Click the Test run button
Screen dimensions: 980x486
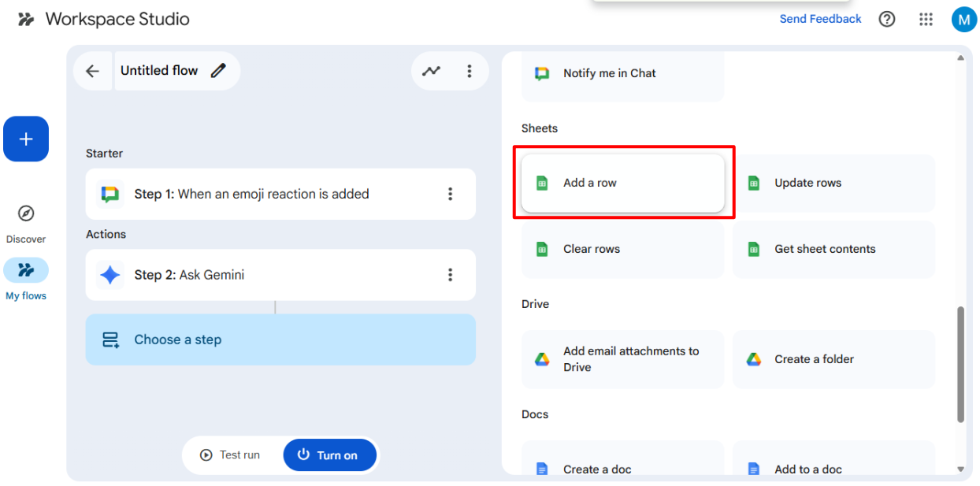[230, 455]
